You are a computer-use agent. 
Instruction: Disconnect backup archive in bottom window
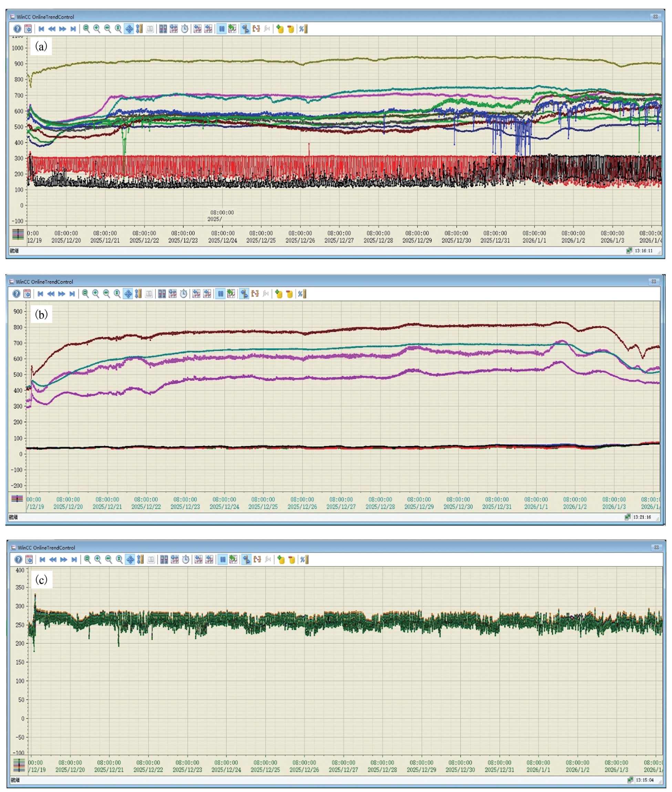[292, 560]
